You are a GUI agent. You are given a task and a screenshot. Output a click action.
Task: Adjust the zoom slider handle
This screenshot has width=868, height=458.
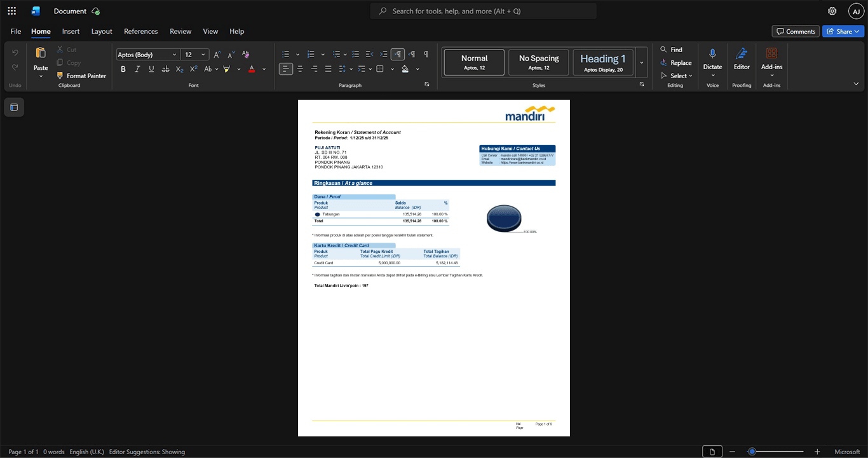(x=752, y=452)
